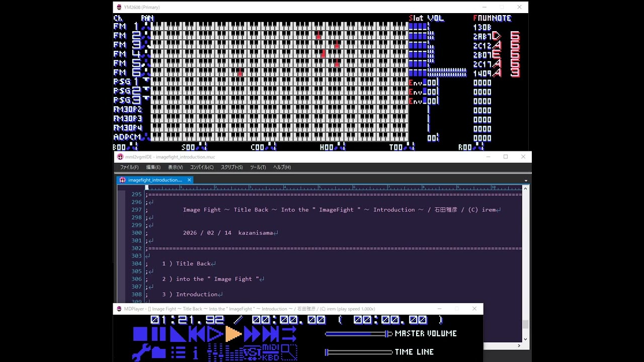This screenshot has height=362, width=644.
Task: Toggle mute on channel FM 2
Action: (126, 36)
